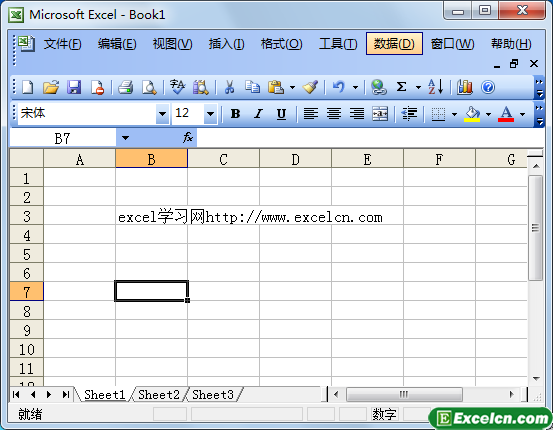
Task: Open the 窗口(W) menu
Action: pyautogui.click(x=452, y=44)
